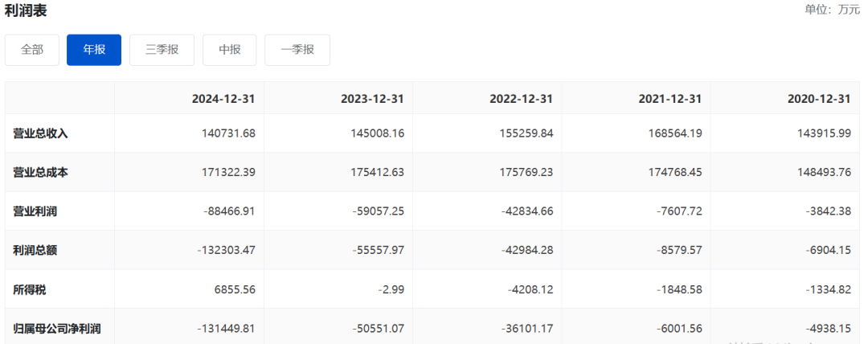The height and width of the screenshot is (344, 868).
Task: Open the 三季报 tab
Action: click(x=162, y=50)
